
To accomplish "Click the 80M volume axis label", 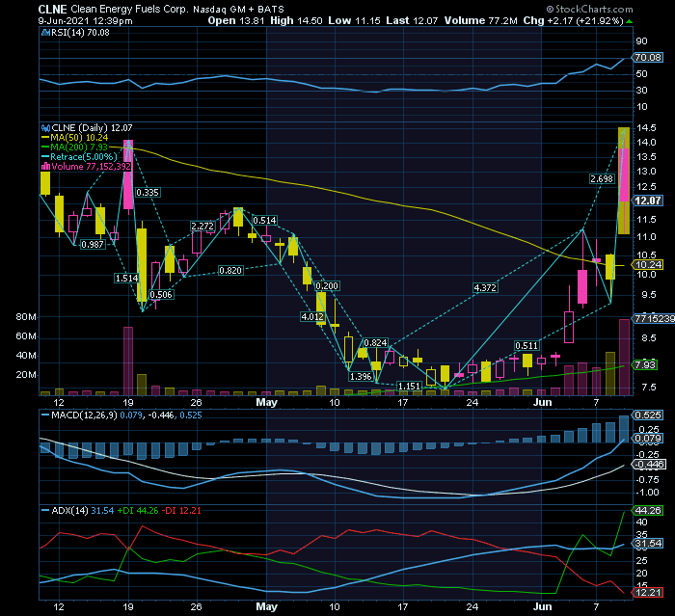I will [26, 317].
